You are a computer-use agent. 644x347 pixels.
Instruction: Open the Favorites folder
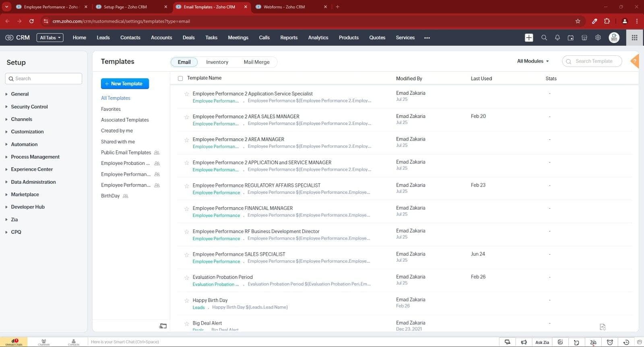point(111,109)
